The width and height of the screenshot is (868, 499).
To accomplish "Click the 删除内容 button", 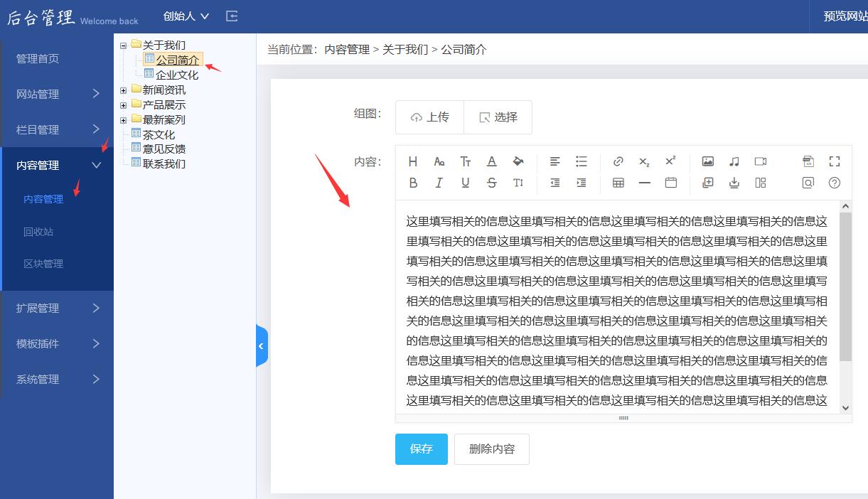I will [x=491, y=449].
